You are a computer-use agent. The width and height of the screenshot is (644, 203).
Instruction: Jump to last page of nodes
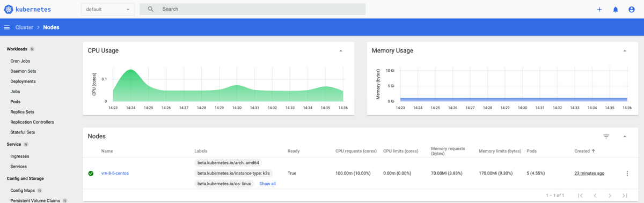pos(625,196)
